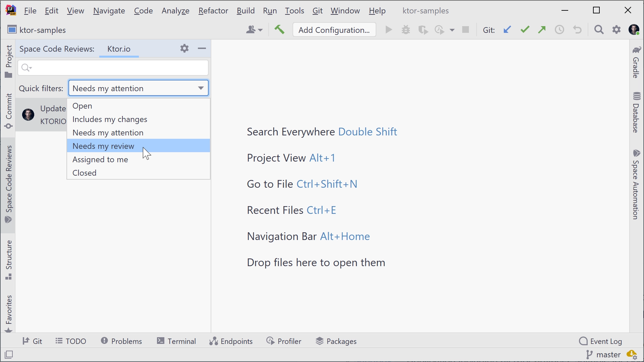Click the 'Includes my changes' filter item

[110, 119]
